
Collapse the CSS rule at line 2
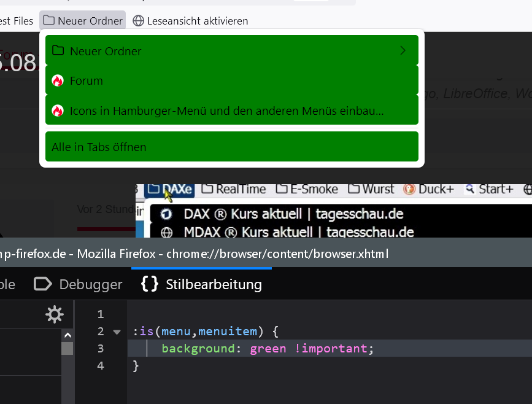117,332
